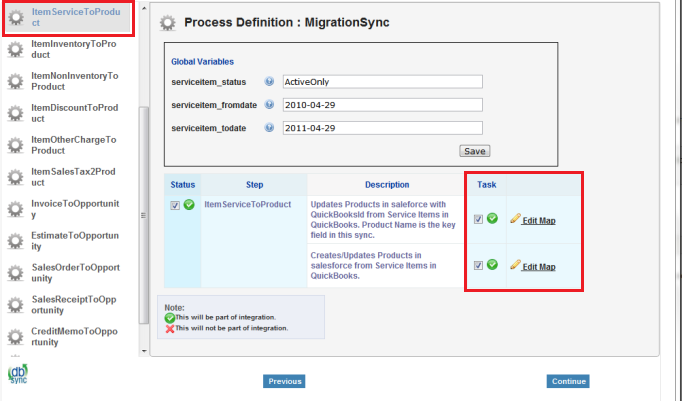Click the second Edit Map link
Viewport: 682px width, 401px height.
[538, 267]
